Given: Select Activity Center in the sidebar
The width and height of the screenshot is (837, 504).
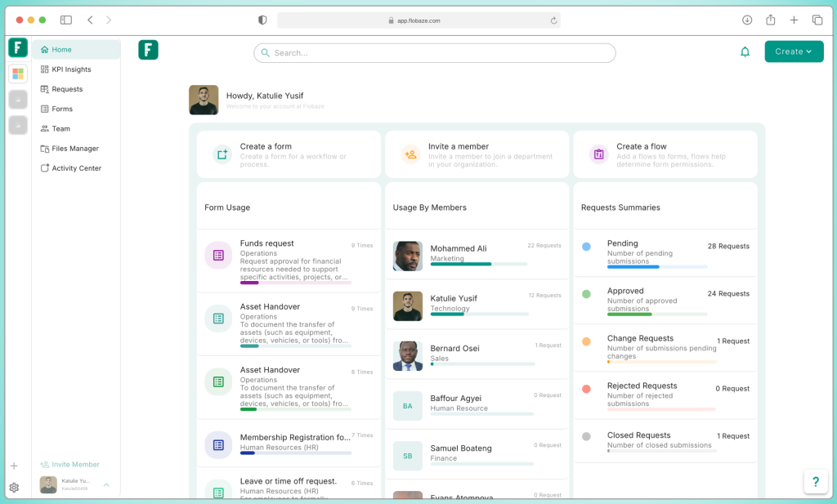Looking at the screenshot, I should point(76,168).
